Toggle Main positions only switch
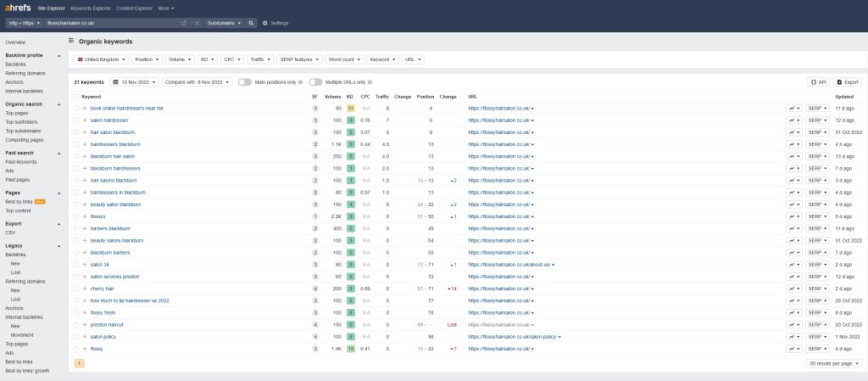The height and width of the screenshot is (381, 868). pyautogui.click(x=245, y=82)
